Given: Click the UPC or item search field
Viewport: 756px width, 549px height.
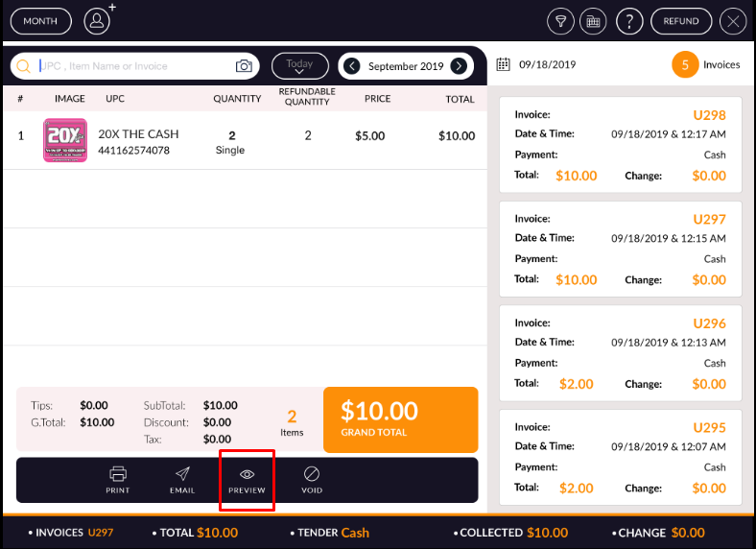Looking at the screenshot, I should click(134, 66).
